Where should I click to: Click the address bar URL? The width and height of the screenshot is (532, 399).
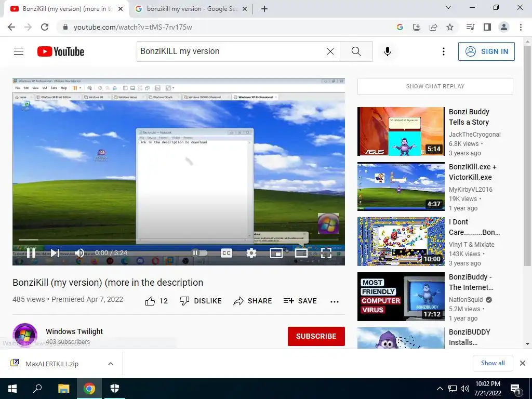[132, 27]
